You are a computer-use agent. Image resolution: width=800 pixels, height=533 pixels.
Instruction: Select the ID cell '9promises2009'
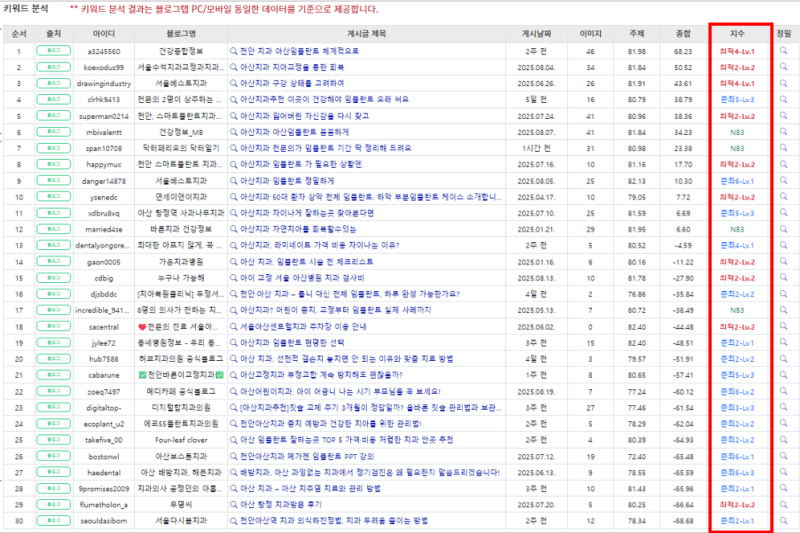click(104, 489)
